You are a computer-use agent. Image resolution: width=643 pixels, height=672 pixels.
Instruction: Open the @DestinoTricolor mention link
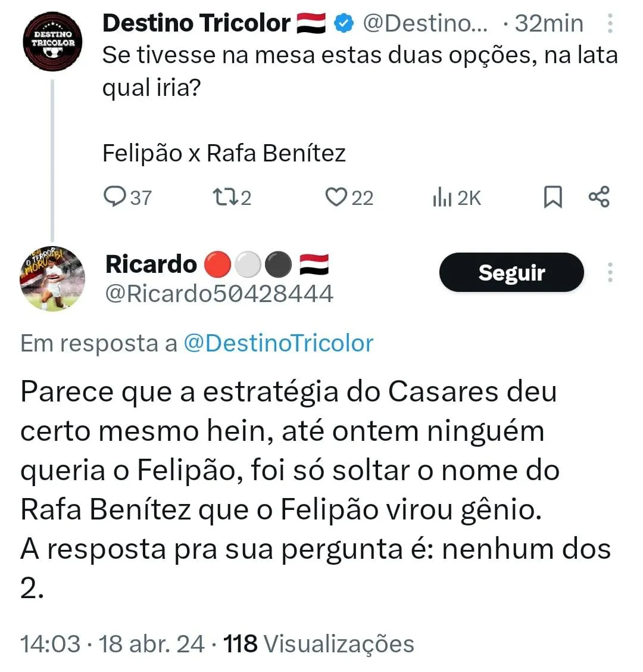click(279, 343)
